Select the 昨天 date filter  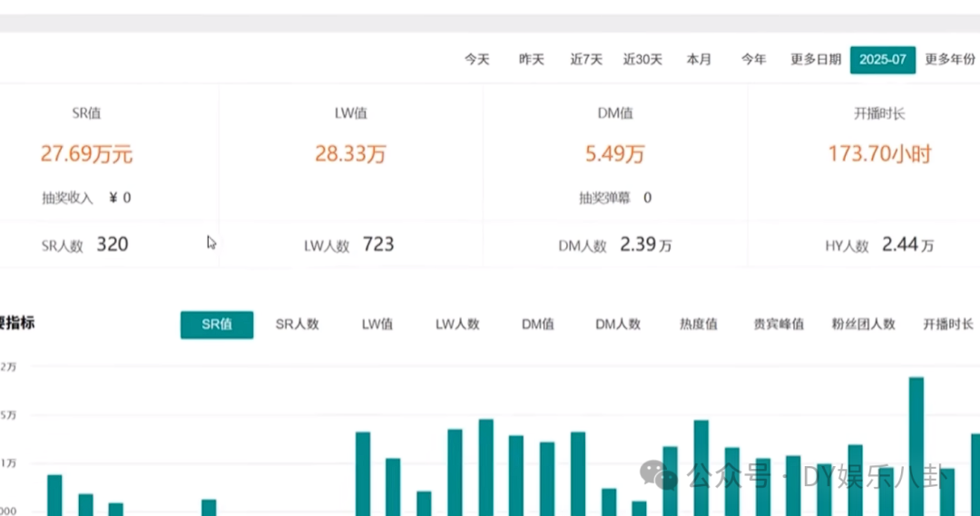point(531,59)
